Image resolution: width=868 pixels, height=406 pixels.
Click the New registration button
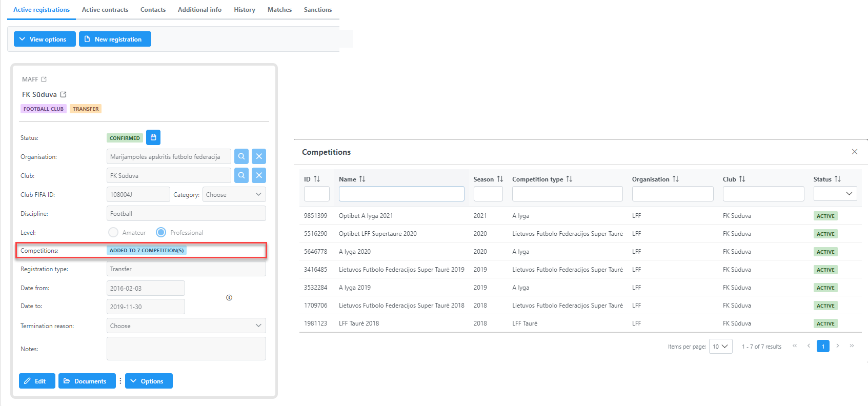coord(115,39)
